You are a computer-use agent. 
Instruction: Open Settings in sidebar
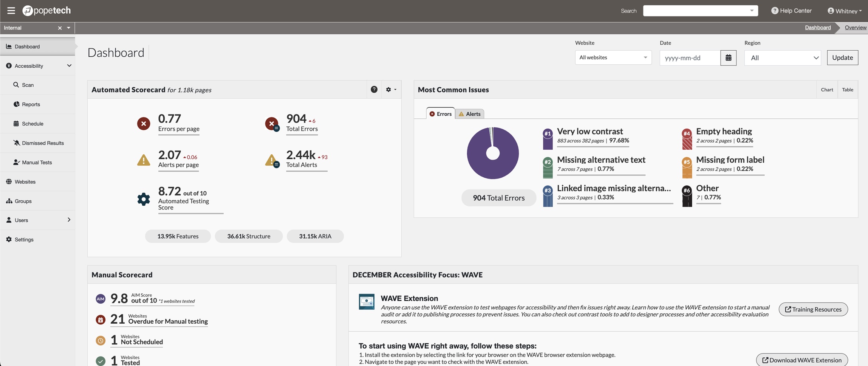37,239
